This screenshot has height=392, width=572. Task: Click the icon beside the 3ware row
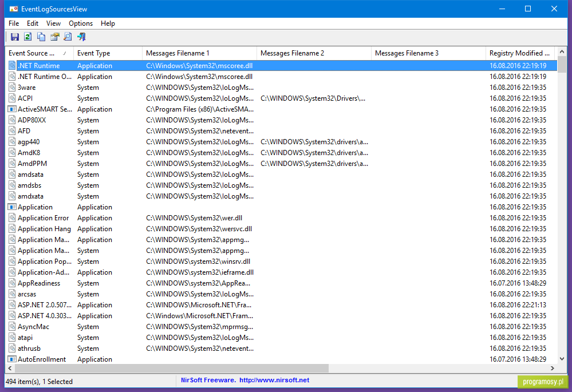click(12, 88)
